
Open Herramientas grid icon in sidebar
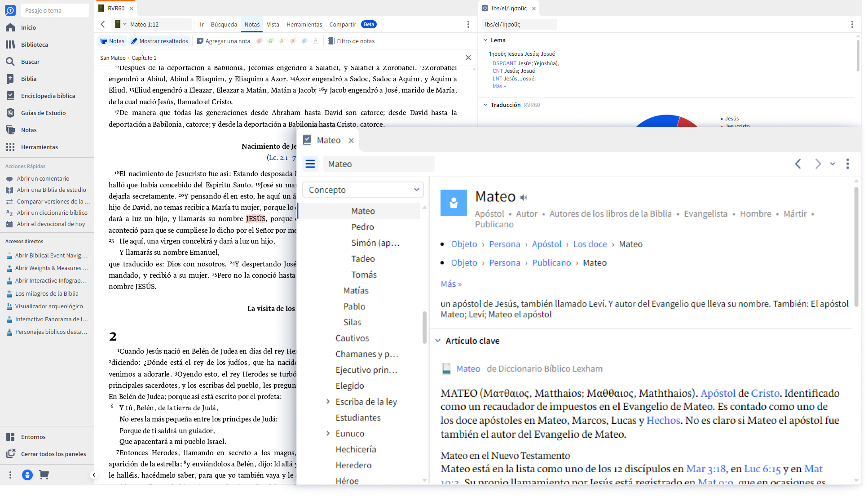10,147
